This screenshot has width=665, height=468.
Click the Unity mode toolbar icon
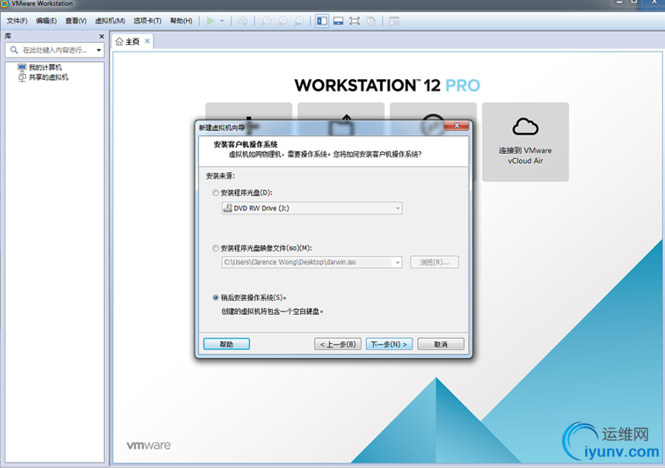pos(371,21)
